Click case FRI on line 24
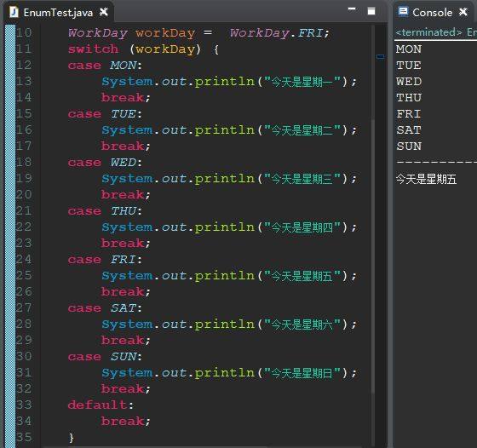 point(105,260)
